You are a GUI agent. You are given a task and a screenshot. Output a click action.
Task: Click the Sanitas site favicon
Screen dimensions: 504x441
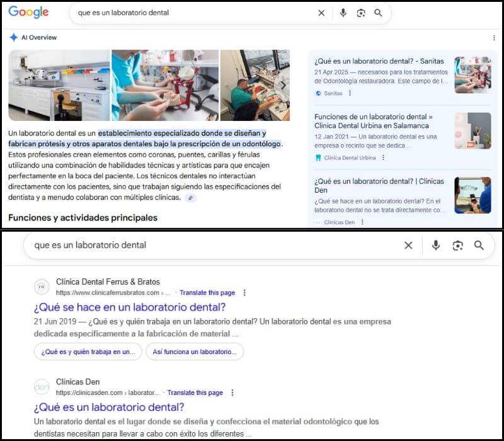click(318, 93)
